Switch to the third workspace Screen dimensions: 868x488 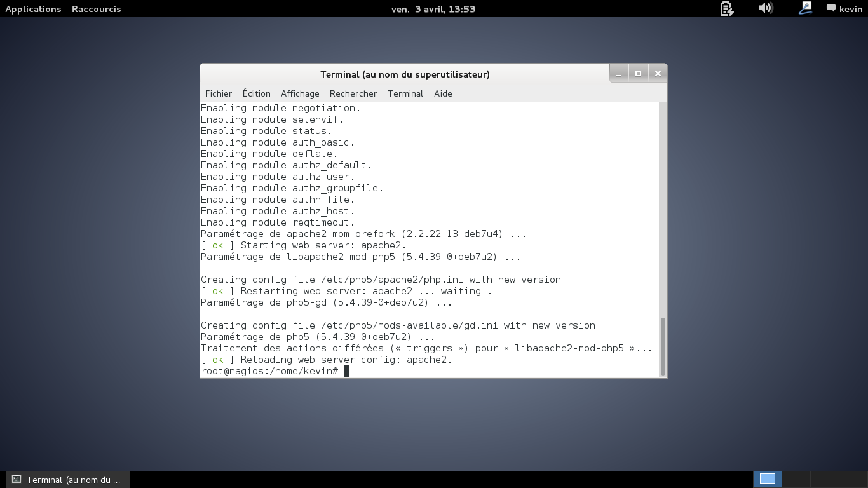point(825,479)
